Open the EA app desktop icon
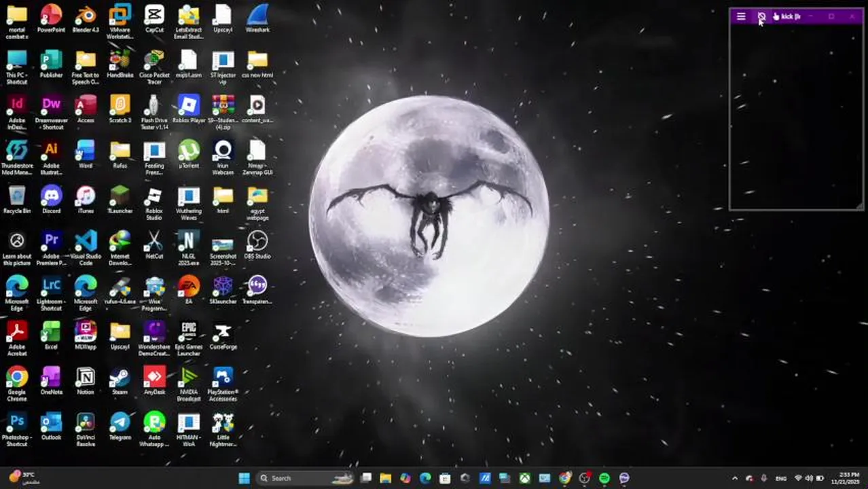The image size is (868, 489). pyautogui.click(x=189, y=290)
